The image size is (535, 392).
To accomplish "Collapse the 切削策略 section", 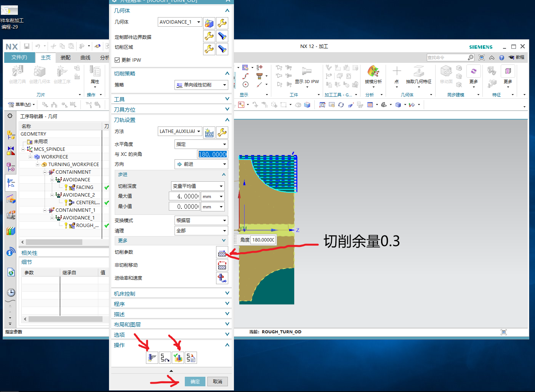I will point(171,73).
